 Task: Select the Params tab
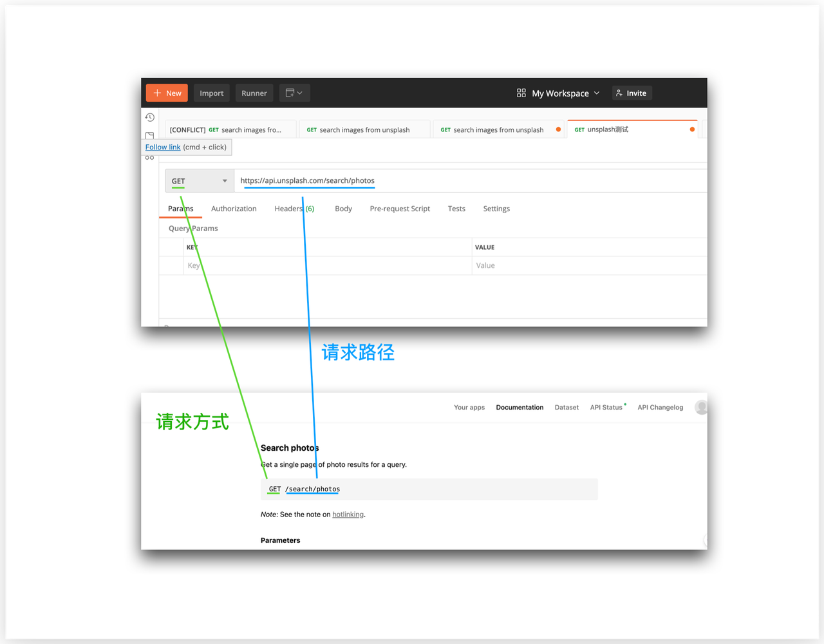click(180, 209)
